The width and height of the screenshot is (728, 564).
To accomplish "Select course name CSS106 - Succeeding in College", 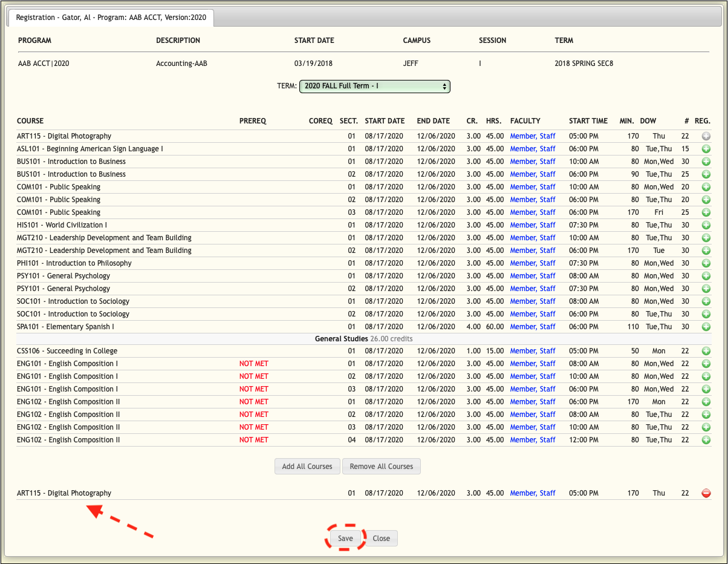I will point(67,351).
